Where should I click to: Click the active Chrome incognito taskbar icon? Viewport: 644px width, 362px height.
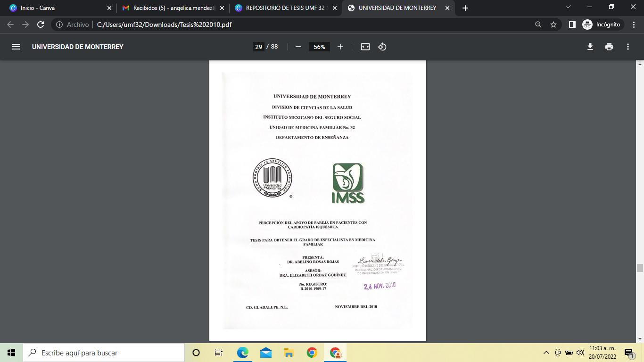coord(335,353)
